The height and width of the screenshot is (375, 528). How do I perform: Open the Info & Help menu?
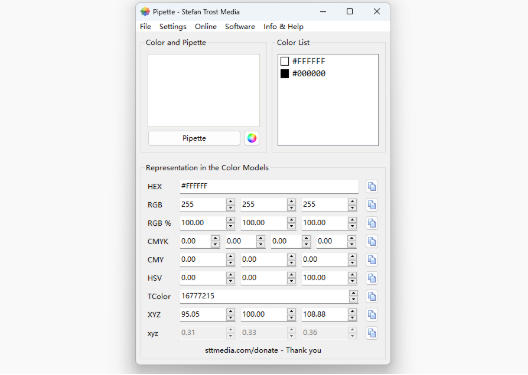pyautogui.click(x=283, y=26)
